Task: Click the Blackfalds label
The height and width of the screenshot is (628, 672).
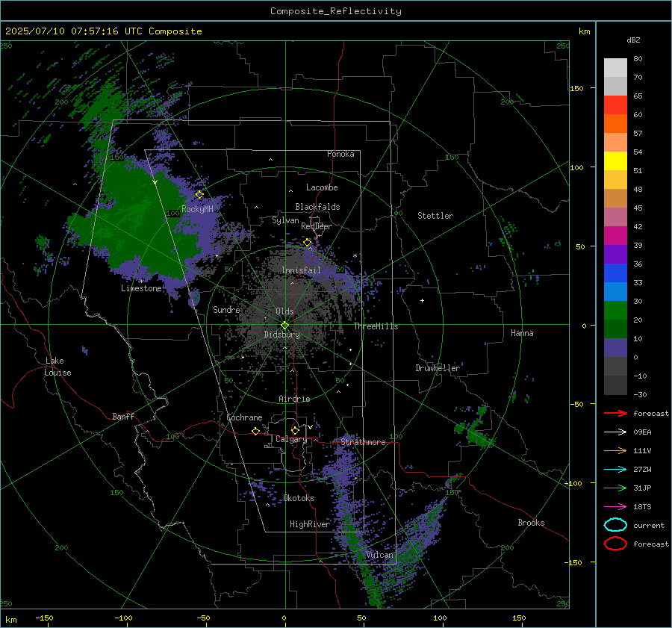Action: [x=317, y=207]
